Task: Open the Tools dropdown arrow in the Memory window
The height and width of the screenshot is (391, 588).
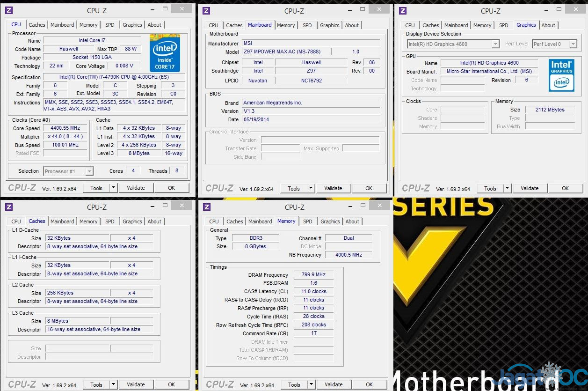Action: 311,384
